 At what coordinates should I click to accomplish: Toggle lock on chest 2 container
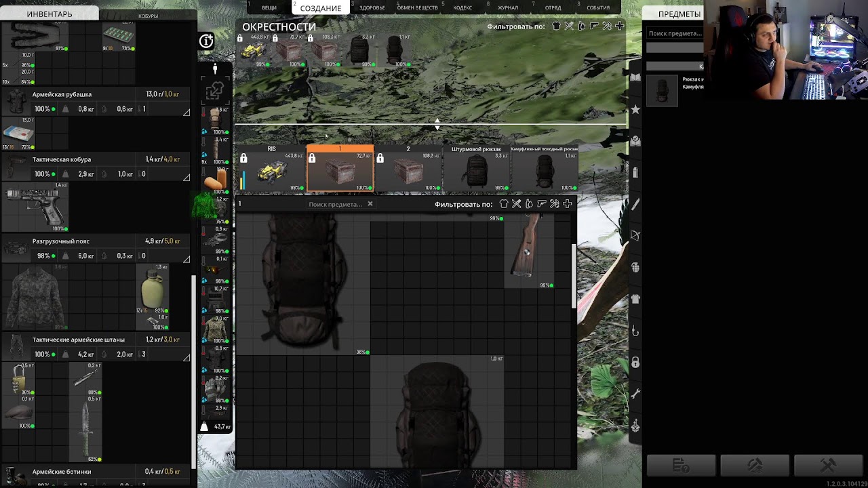tap(380, 159)
